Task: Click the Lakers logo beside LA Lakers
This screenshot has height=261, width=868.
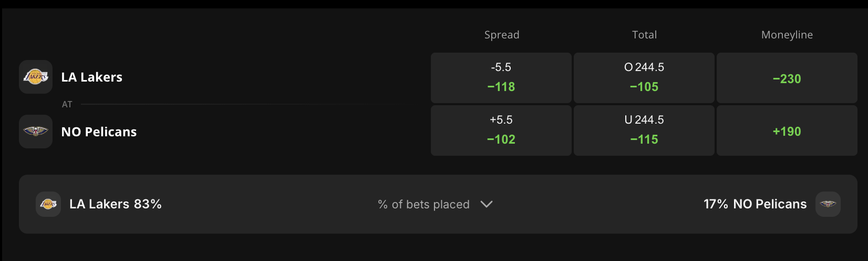Action: (x=36, y=77)
